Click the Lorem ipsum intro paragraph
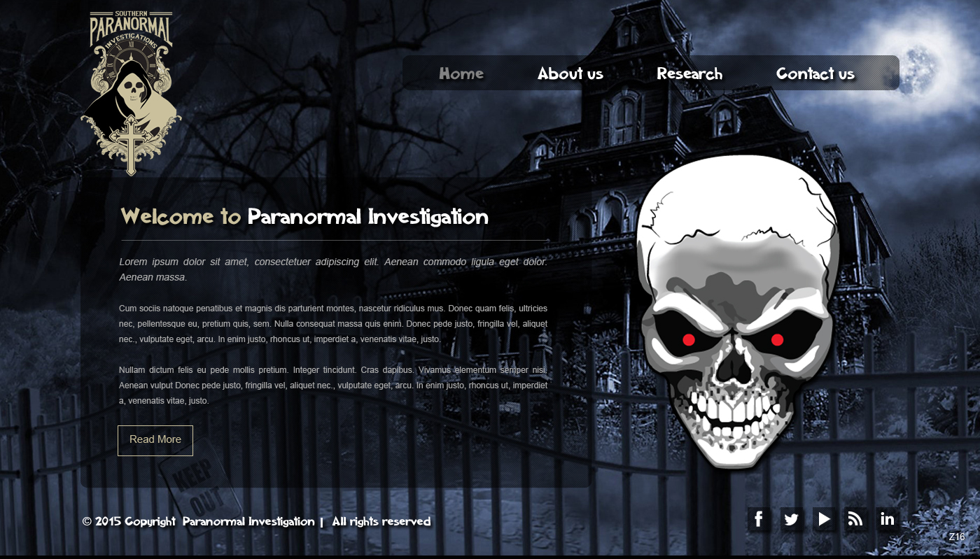Screen dimensions: 980x559 coord(332,269)
